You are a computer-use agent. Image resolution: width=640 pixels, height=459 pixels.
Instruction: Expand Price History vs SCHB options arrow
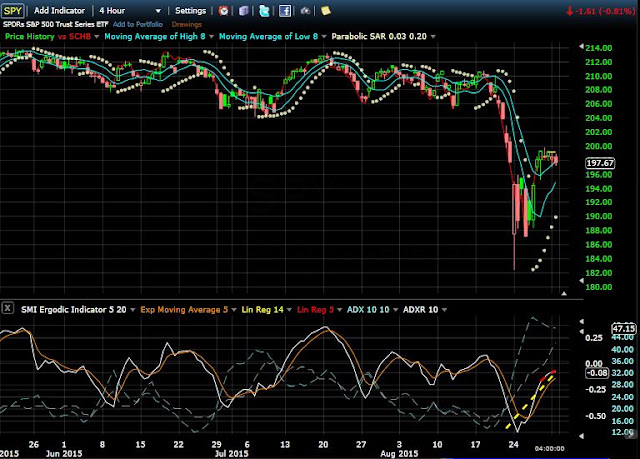click(x=97, y=36)
